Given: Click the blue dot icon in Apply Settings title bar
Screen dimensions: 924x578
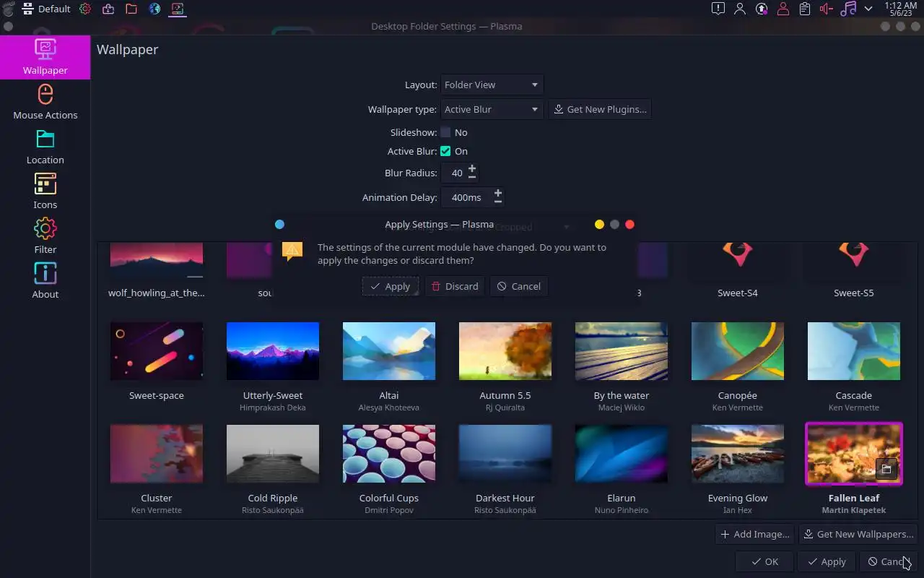Looking at the screenshot, I should pos(279,225).
